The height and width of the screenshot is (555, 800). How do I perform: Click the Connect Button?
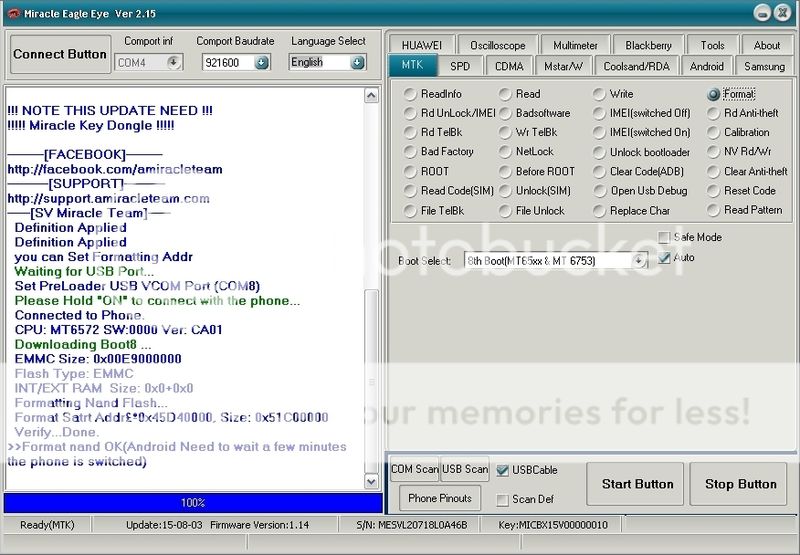60,54
